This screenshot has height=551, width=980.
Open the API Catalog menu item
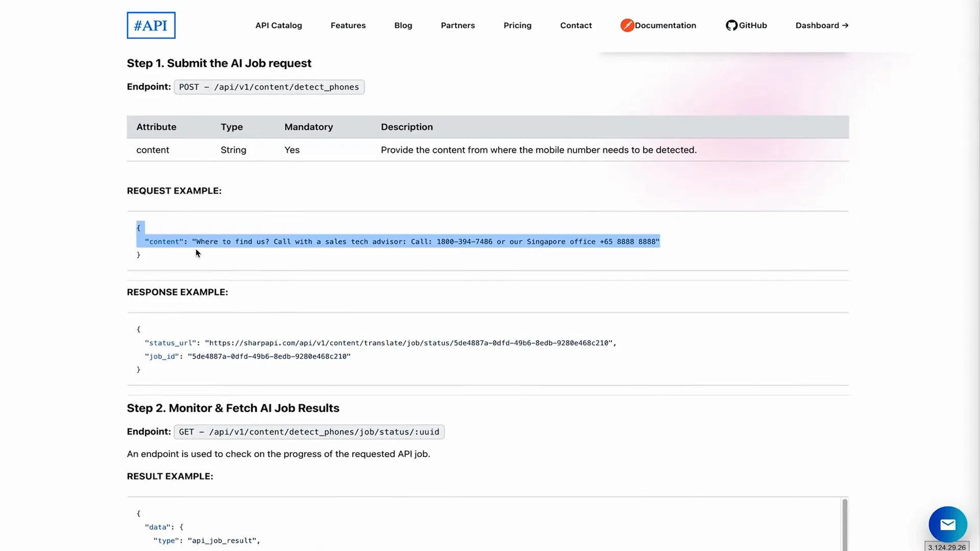279,26
